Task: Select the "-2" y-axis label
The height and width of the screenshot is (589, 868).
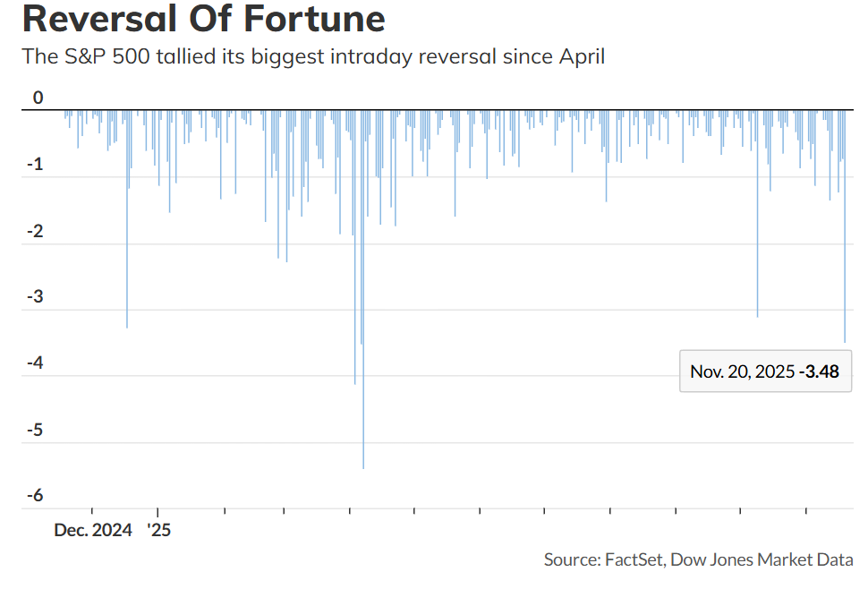Action: click(35, 231)
